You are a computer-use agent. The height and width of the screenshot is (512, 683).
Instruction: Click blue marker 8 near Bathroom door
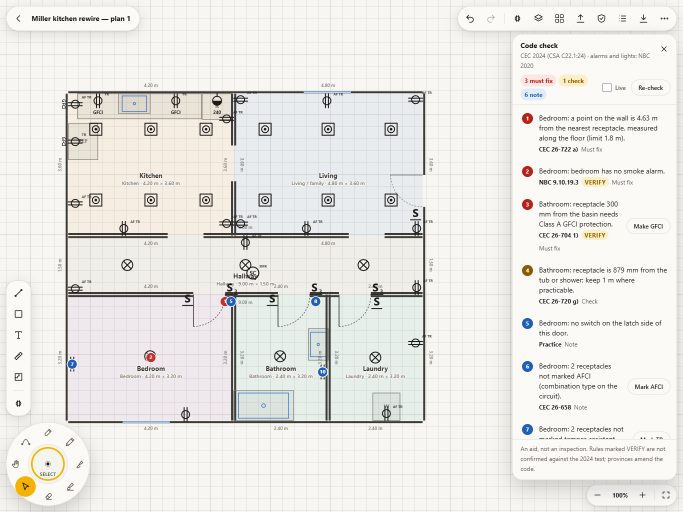(316, 301)
